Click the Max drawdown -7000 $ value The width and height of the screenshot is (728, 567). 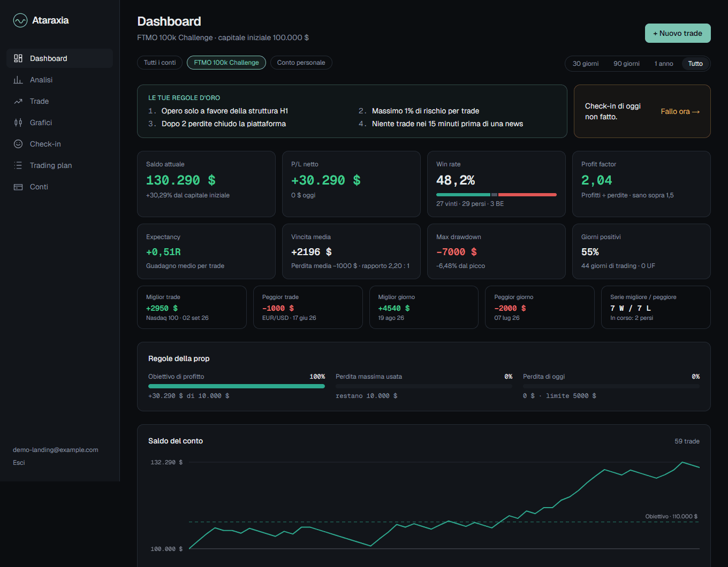click(x=457, y=252)
